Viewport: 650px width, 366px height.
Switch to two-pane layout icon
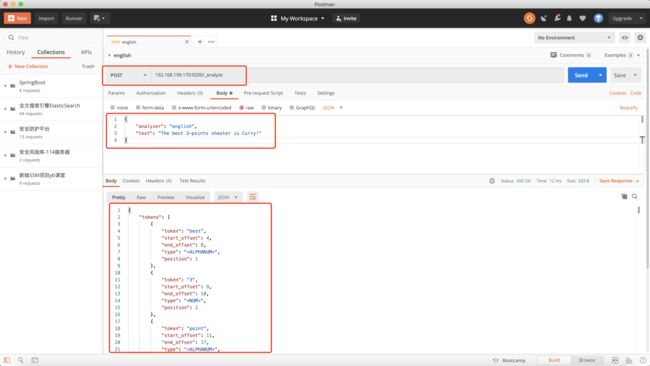click(x=615, y=360)
